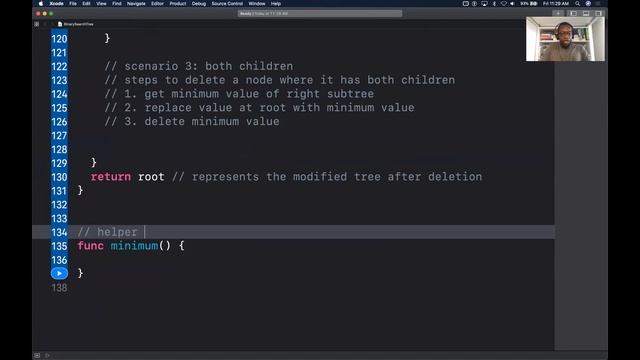Open the Source Control menu
The image size is (640, 360).
tap(227, 4)
